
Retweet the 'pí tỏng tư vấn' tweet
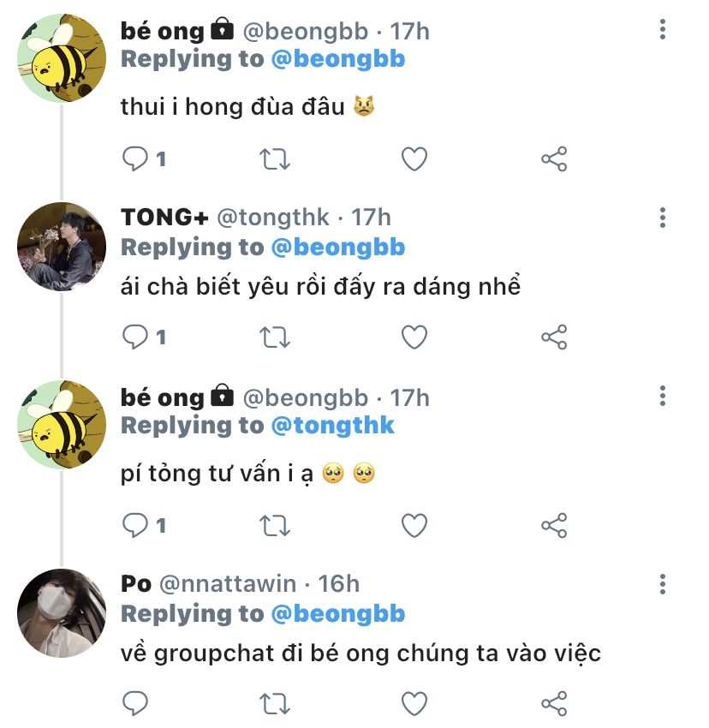(x=275, y=525)
